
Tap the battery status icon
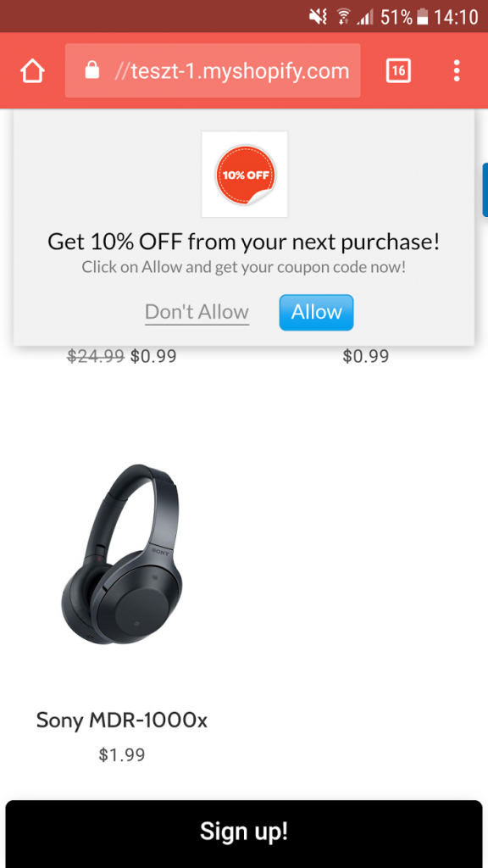pyautogui.click(x=423, y=17)
